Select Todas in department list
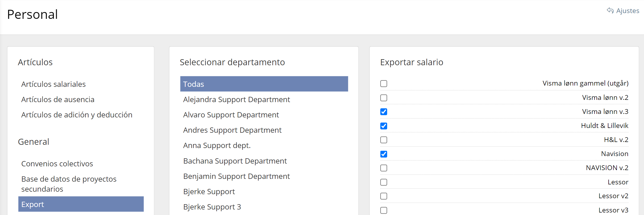The width and height of the screenshot is (644, 215). point(264,84)
